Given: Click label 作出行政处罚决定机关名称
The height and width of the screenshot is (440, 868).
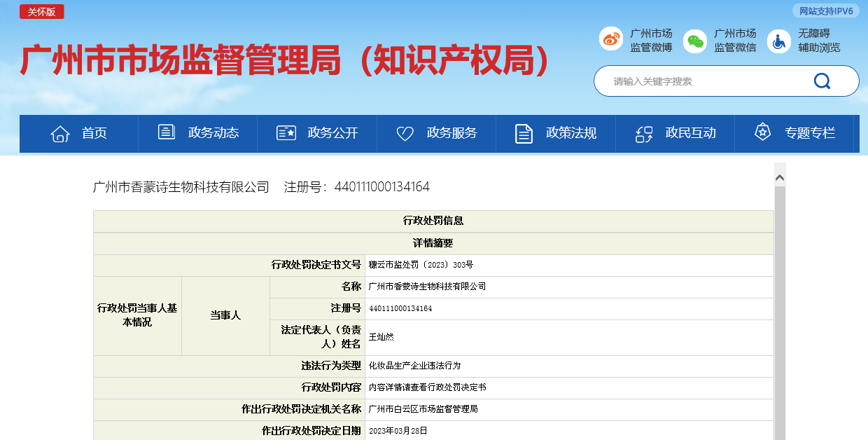Looking at the screenshot, I should coord(302,409).
